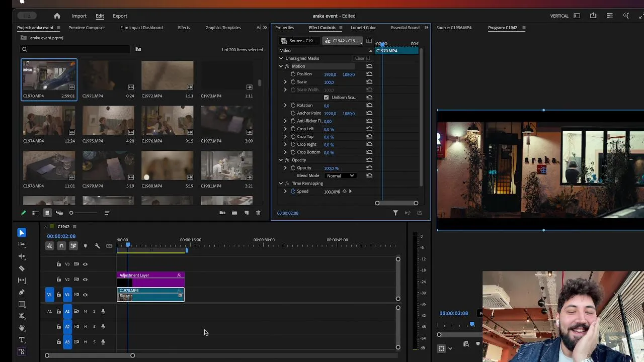Delete selected item with trash icon

258,213
